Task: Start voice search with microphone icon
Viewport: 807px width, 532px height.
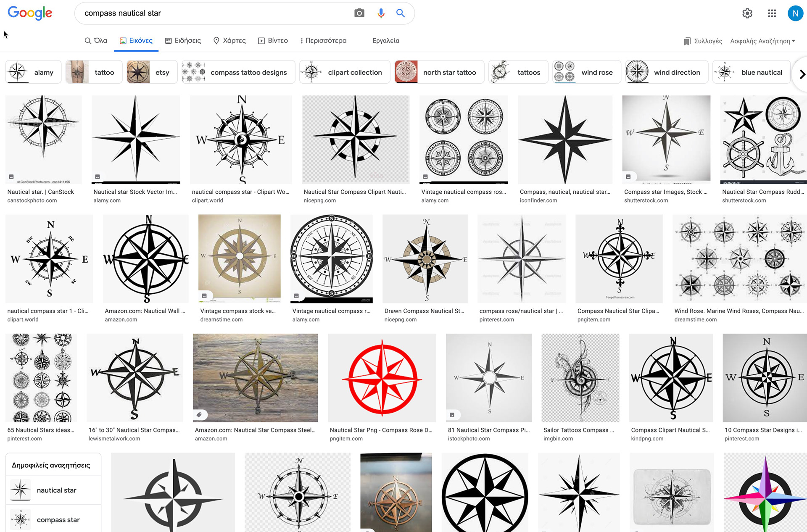Action: coord(381,13)
